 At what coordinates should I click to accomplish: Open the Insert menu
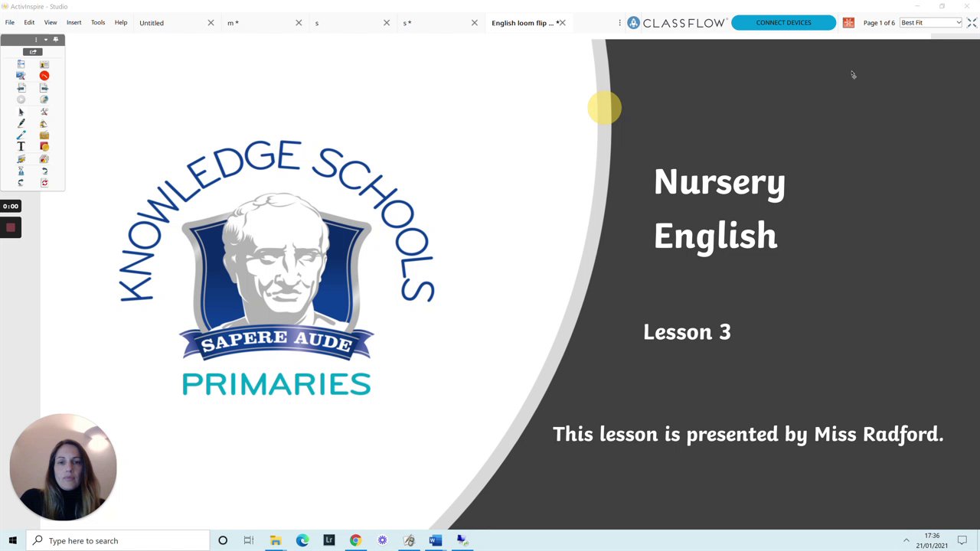coord(73,22)
